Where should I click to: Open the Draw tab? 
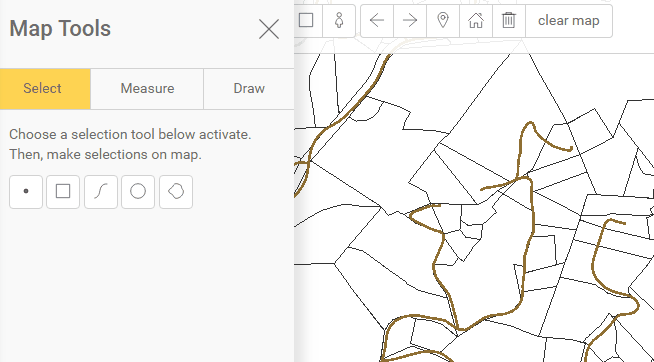249,89
